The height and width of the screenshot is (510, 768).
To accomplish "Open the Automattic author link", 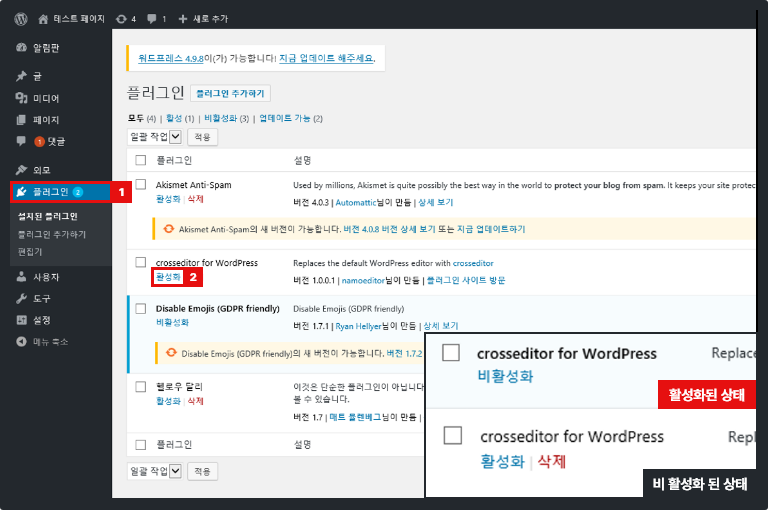I will 356,202.
